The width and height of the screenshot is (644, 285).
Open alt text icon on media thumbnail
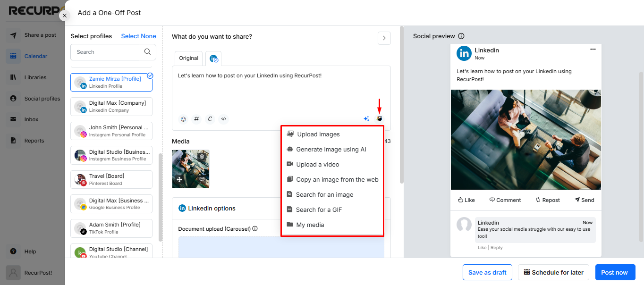click(202, 179)
